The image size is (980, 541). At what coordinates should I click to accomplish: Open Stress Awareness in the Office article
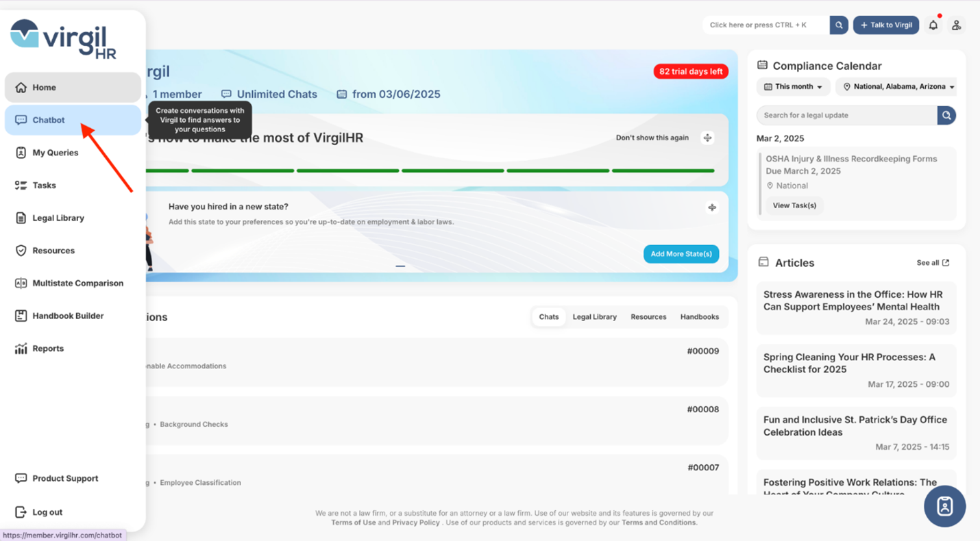[x=856, y=307]
